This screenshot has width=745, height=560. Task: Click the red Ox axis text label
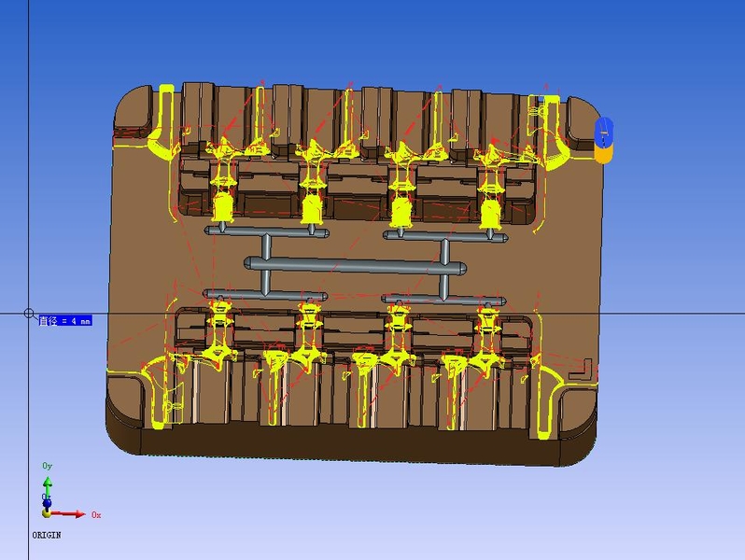click(95, 514)
